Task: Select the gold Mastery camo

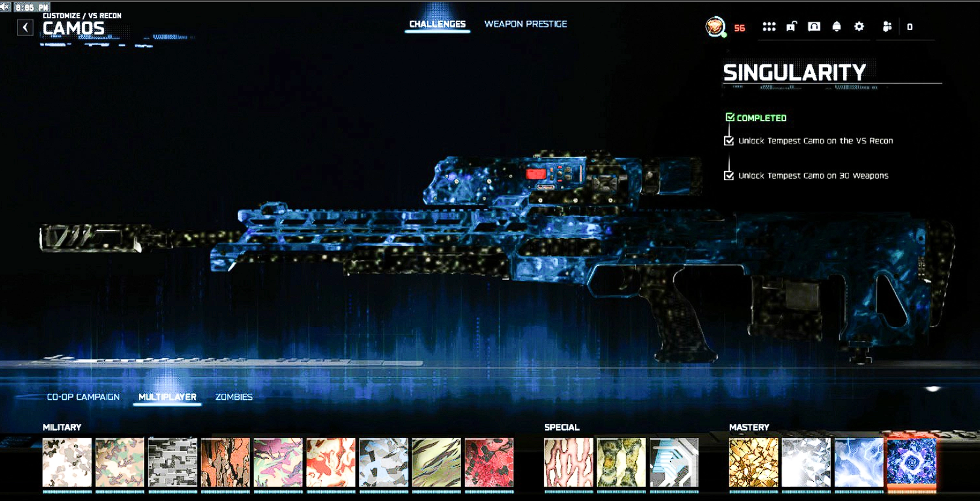Action: (753, 462)
